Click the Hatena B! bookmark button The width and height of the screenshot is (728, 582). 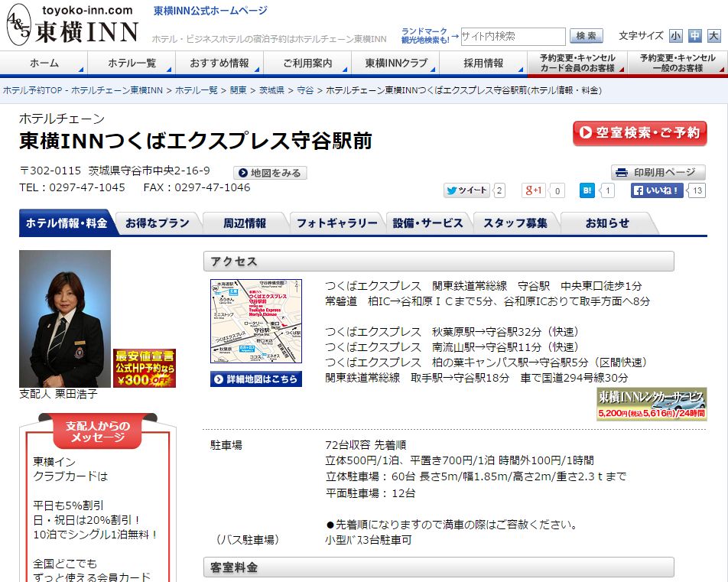pos(587,190)
